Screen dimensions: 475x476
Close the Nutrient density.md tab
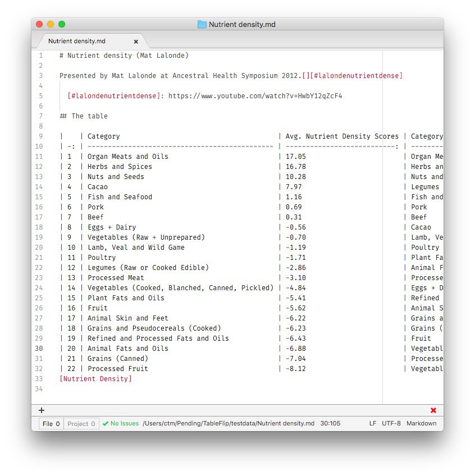[x=136, y=42]
